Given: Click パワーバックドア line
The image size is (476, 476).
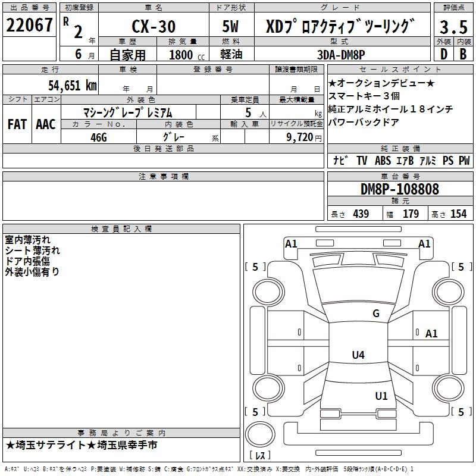Looking at the screenshot, I should [364, 122].
